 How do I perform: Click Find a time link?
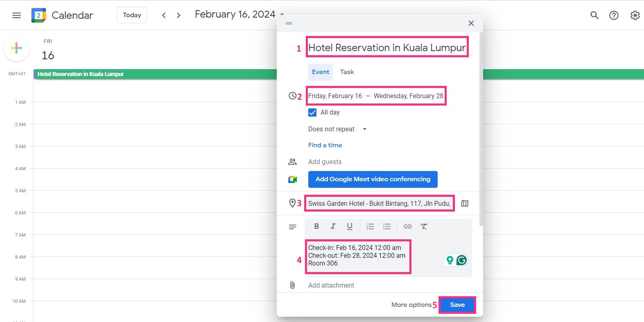325,145
